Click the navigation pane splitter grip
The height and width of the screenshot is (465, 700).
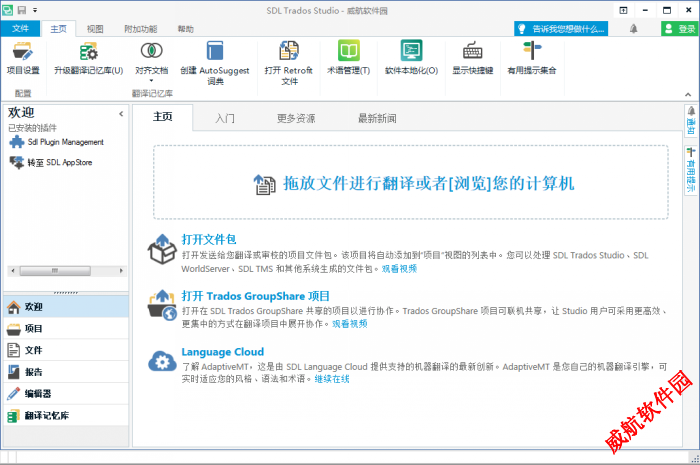[66, 293]
